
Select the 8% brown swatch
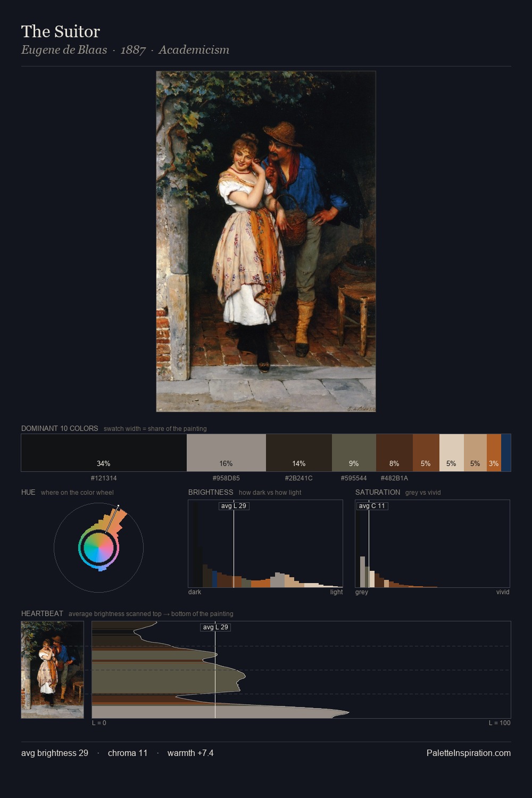394,453
